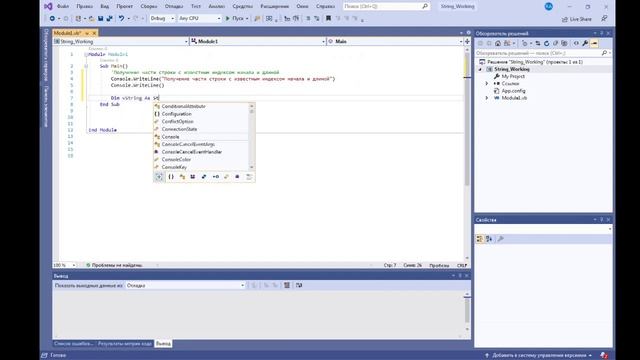Image resolution: width=640 pixels, height=360 pixels.
Task: Click the refresh icon in Solution Explorer toolbar
Action: click(x=547, y=43)
